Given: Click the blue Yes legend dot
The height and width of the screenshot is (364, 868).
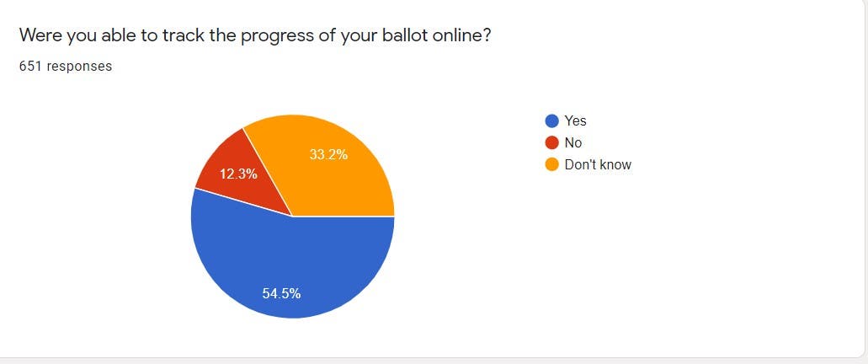Looking at the screenshot, I should (x=552, y=121).
